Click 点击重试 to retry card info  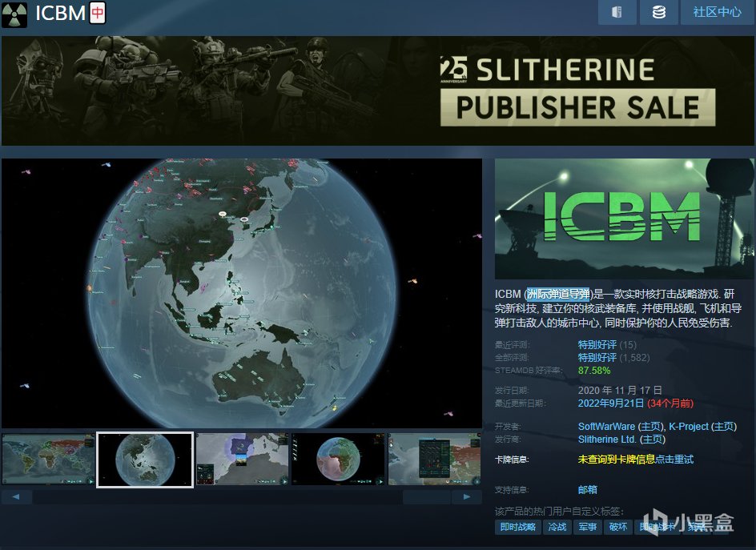(x=674, y=460)
